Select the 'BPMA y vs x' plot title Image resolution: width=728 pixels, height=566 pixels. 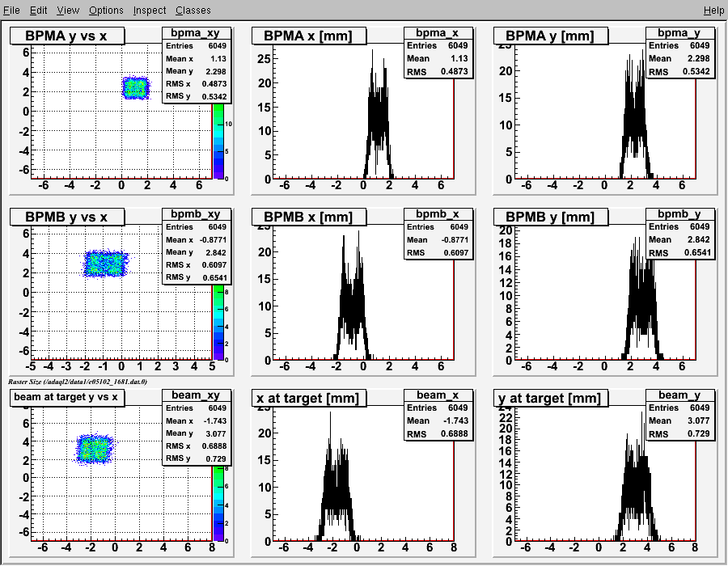[67, 36]
